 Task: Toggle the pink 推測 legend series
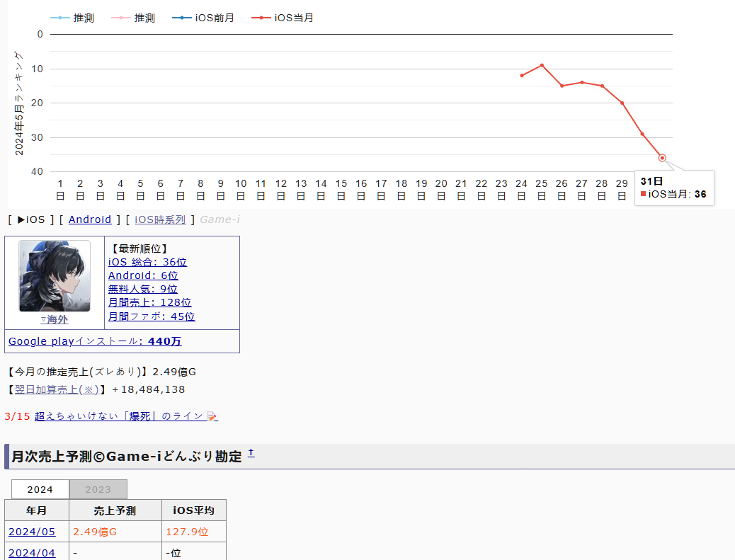pos(133,18)
